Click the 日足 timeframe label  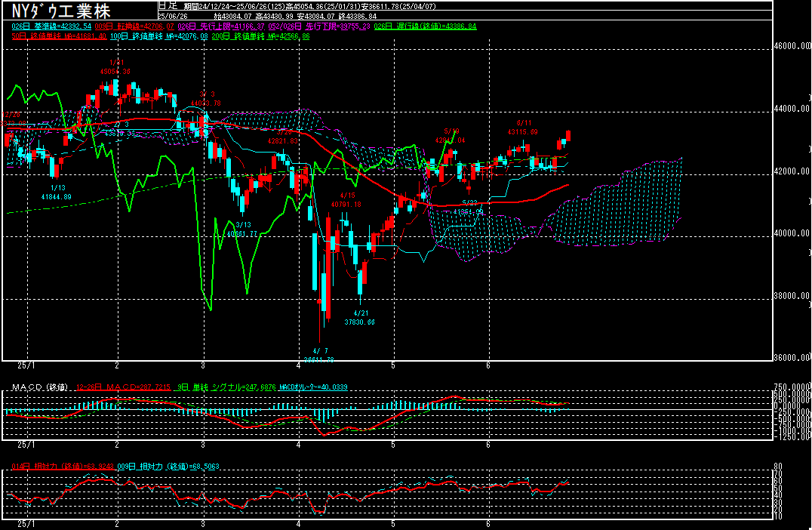click(168, 6)
